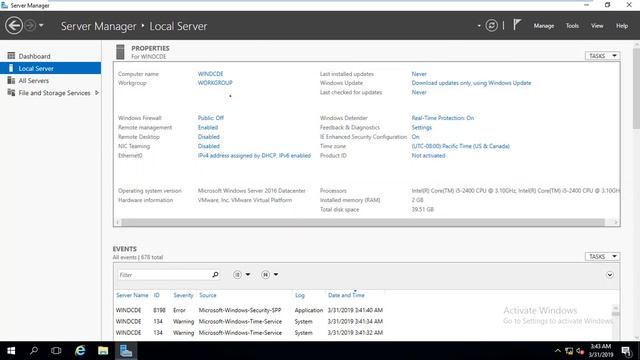Open Properties TASKS dropdown

pos(602,56)
